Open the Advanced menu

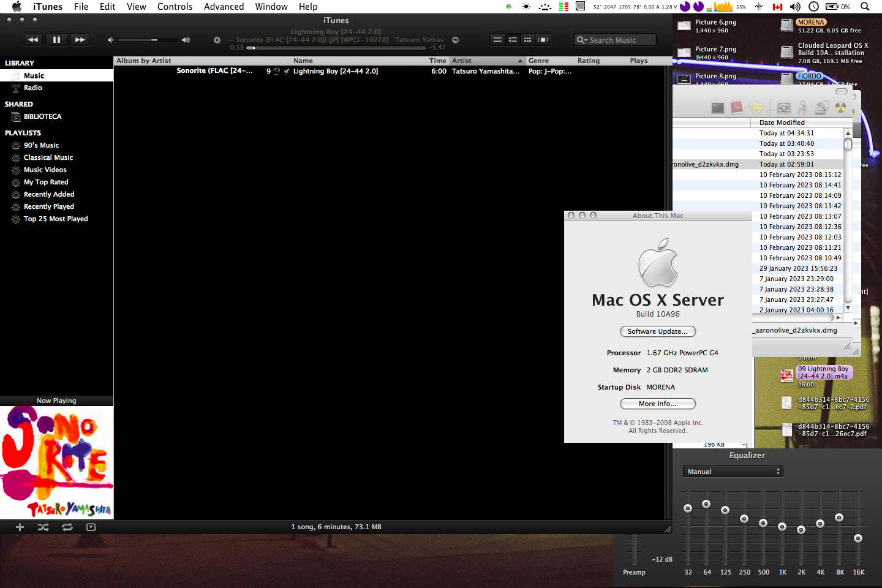tap(224, 7)
